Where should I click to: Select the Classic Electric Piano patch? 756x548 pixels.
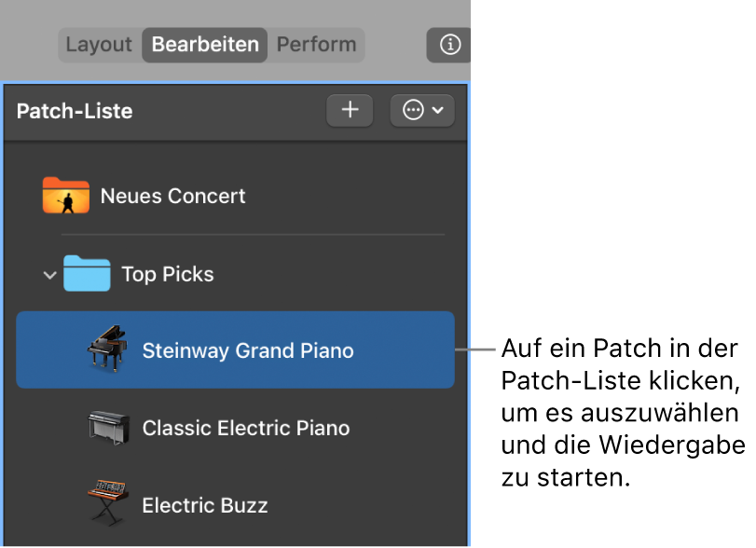point(247,428)
